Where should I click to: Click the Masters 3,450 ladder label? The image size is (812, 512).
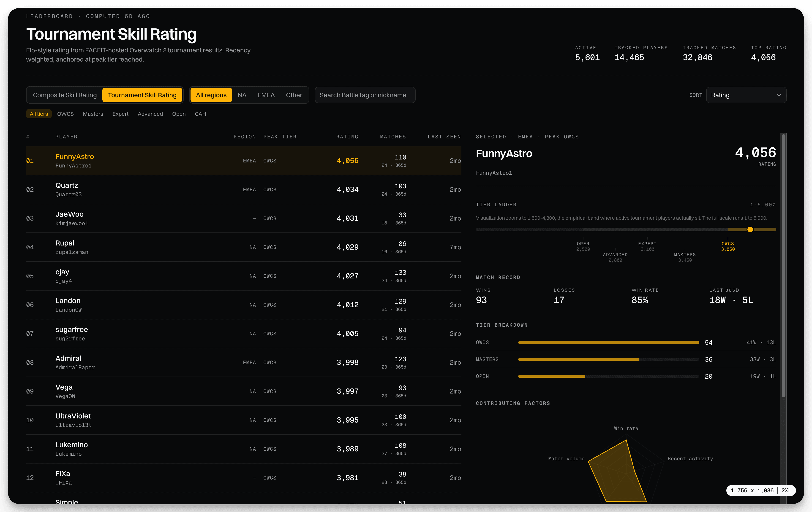(x=684, y=257)
